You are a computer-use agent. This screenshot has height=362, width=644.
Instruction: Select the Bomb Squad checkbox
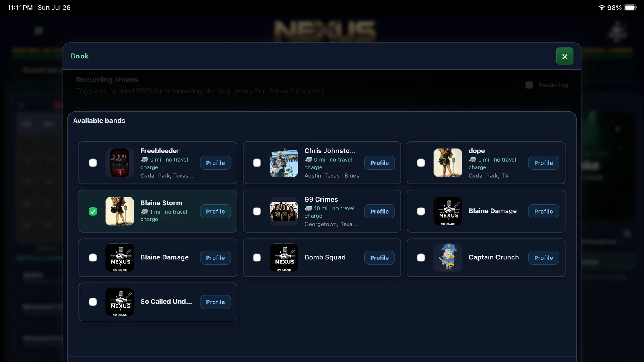point(257,258)
